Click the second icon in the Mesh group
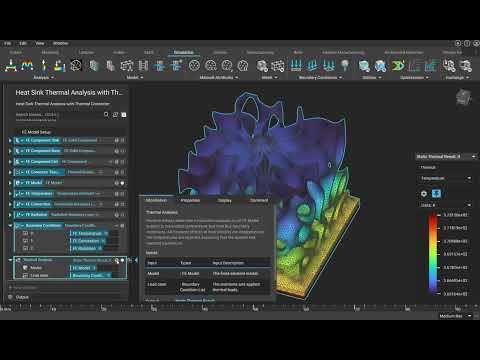480x360 pixels. [277, 65]
